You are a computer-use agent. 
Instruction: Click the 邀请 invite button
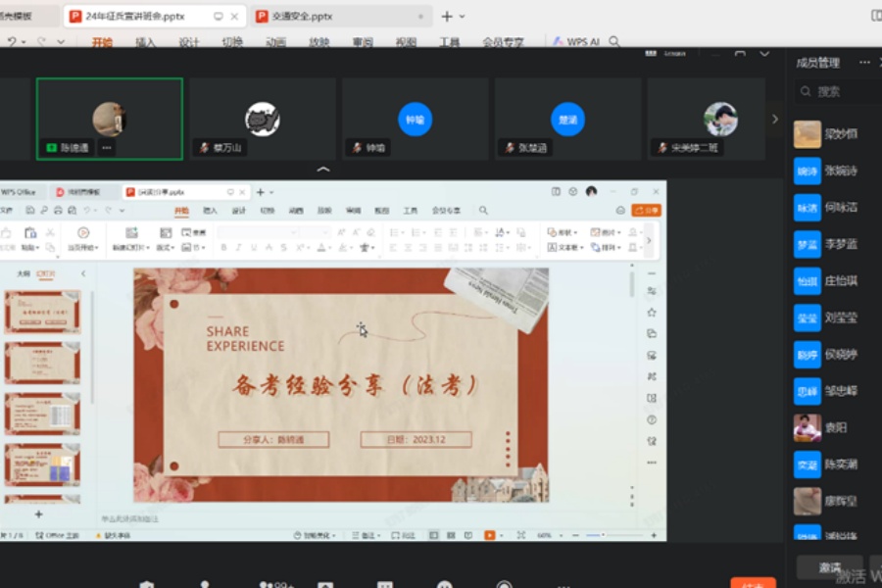(828, 567)
